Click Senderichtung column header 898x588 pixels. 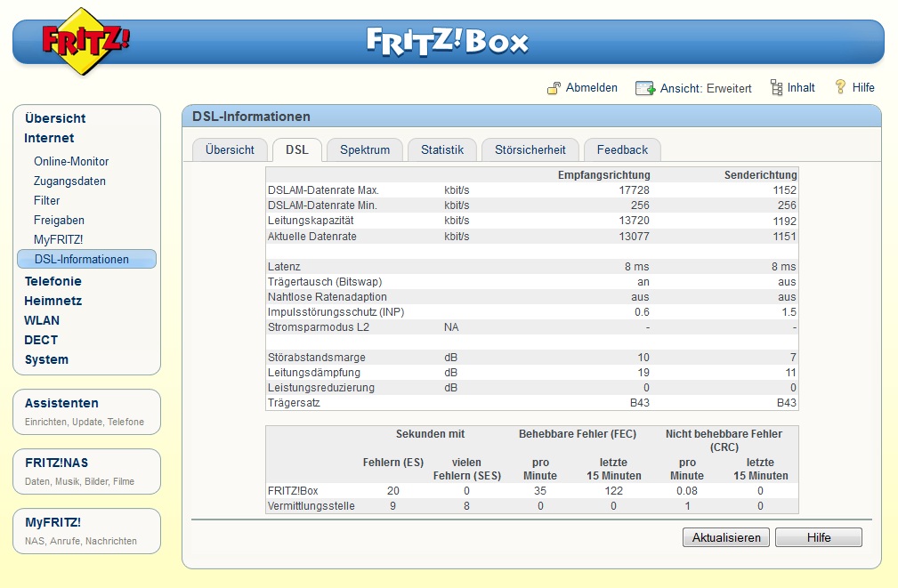click(760, 174)
